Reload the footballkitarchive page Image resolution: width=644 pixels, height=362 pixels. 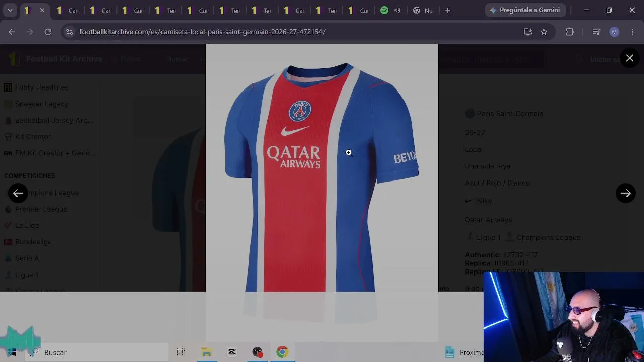(48, 32)
